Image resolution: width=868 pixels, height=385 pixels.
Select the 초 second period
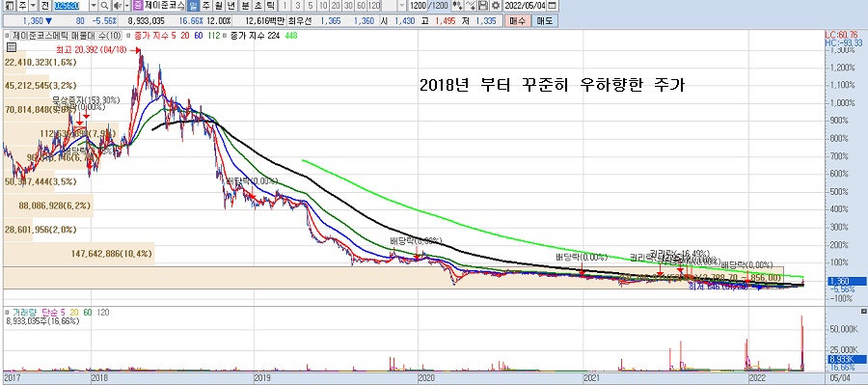pyautogui.click(x=258, y=6)
